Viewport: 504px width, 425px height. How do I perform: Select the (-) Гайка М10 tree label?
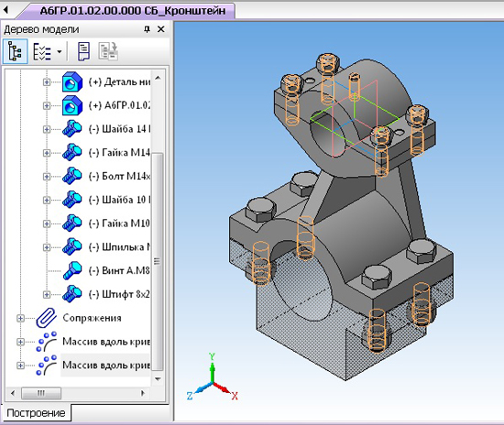point(119,223)
